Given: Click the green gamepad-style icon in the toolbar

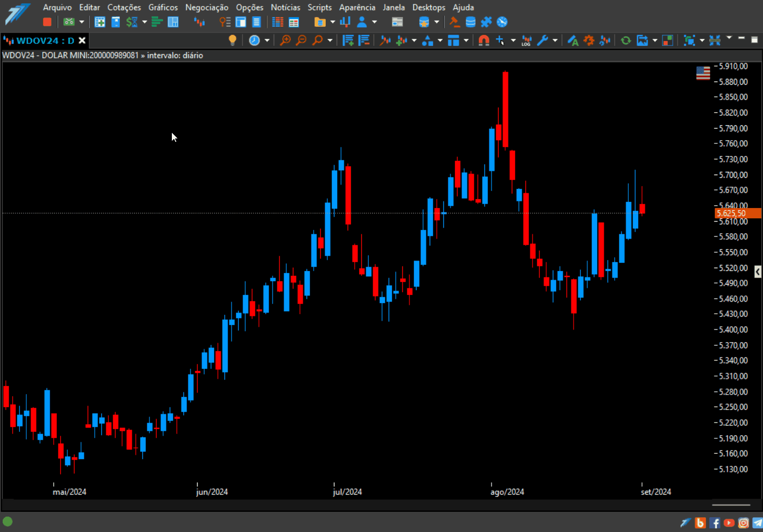Looking at the screenshot, I should pos(69,22).
